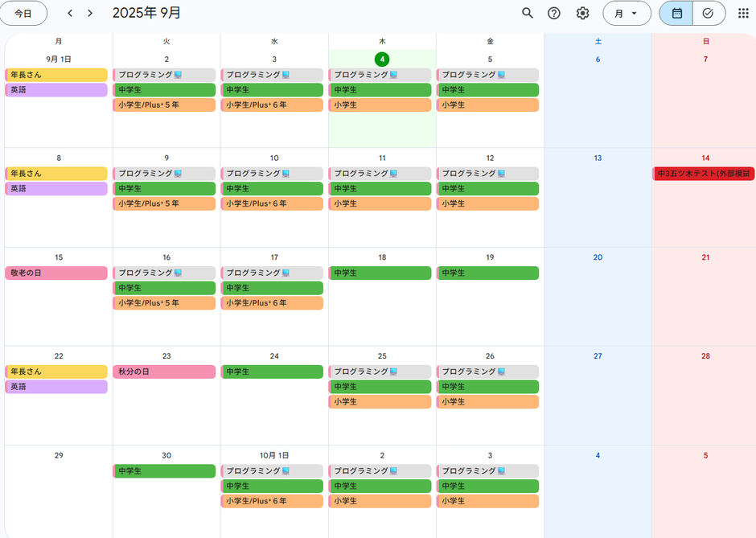
Task: Open 中学生 event on September 24
Action: [272, 372]
